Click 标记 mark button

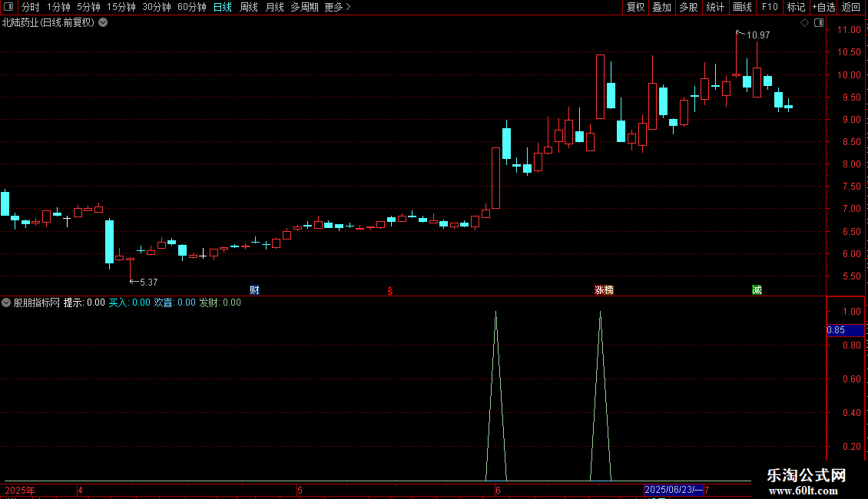click(x=796, y=7)
